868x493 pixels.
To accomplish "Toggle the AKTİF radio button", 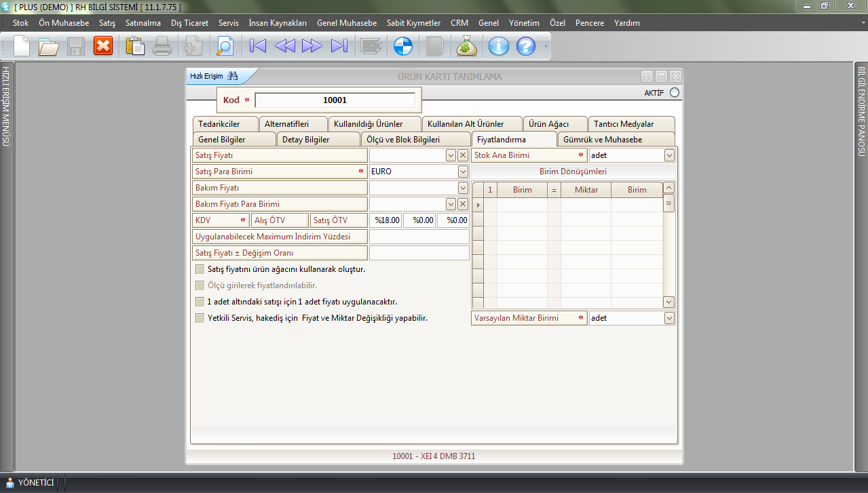I will click(674, 93).
